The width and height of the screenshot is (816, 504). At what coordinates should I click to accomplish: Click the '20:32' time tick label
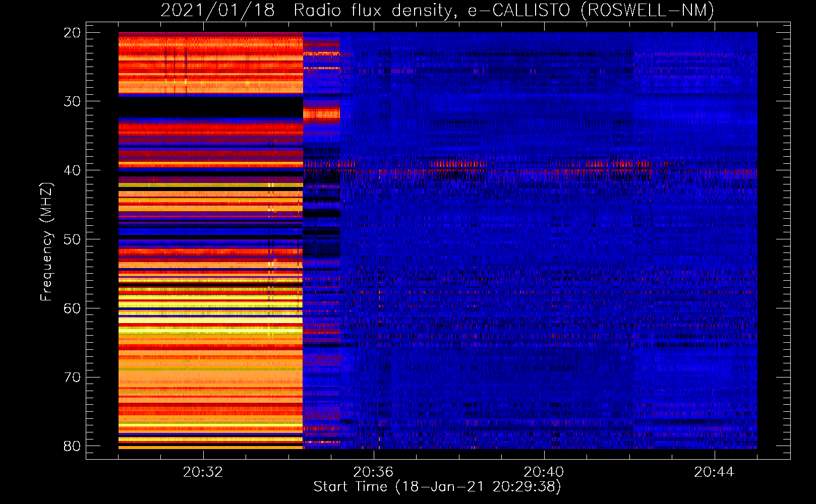[203, 472]
